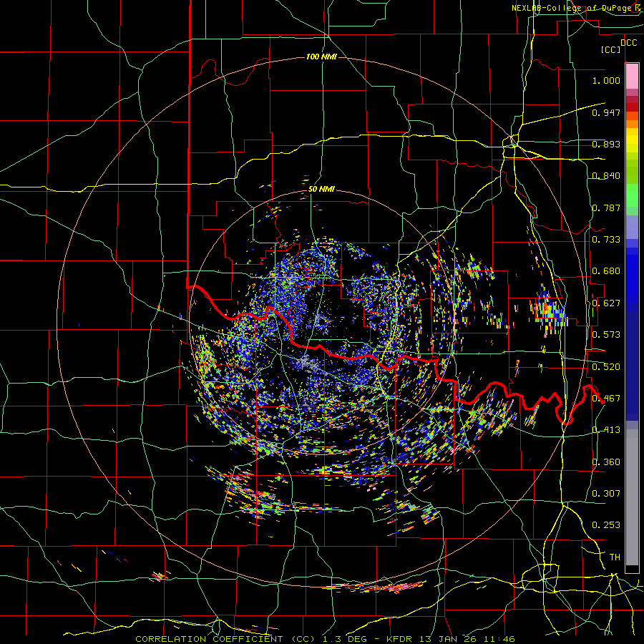Click the [CC] legend unit label
This screenshot has height=644, width=644.
[611, 49]
